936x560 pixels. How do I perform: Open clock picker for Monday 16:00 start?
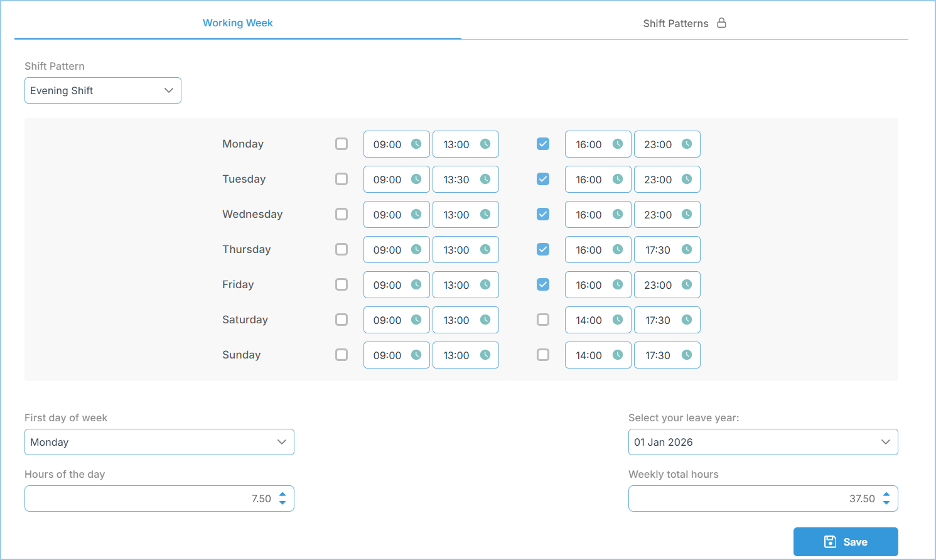[618, 144]
